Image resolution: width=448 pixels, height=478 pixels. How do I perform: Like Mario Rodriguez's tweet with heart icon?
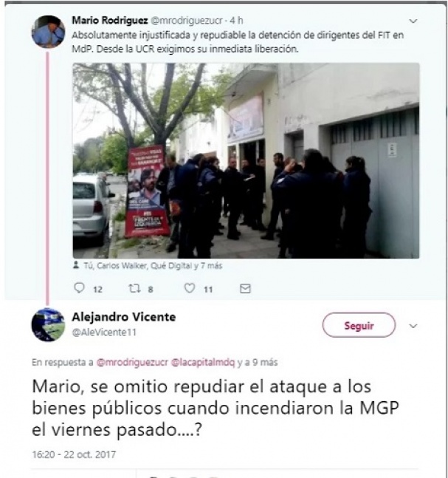190,288
